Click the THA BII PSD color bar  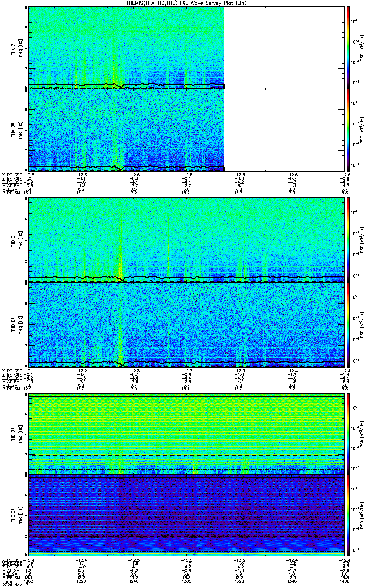pyautogui.click(x=348, y=130)
